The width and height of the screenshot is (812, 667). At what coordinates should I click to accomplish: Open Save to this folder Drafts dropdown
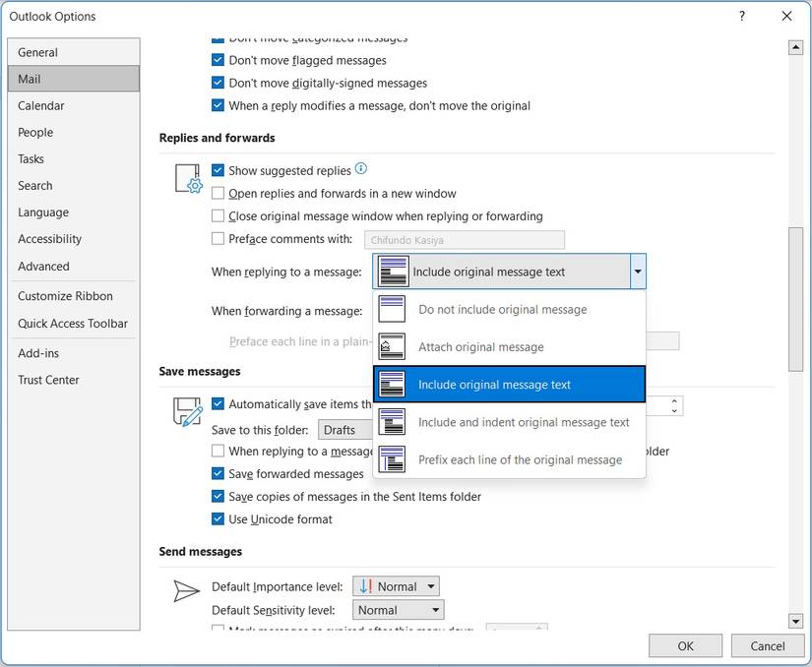pyautogui.click(x=345, y=430)
